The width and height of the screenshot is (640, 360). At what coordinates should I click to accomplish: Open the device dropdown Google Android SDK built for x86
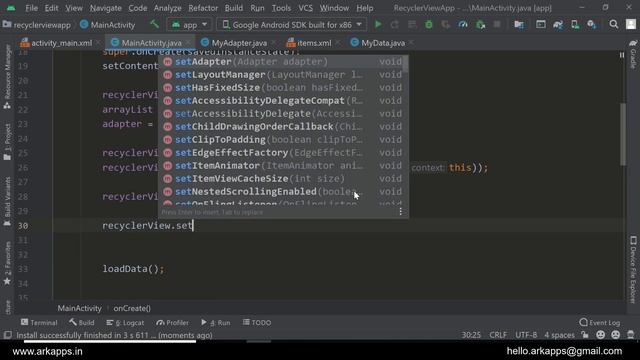tap(291, 25)
